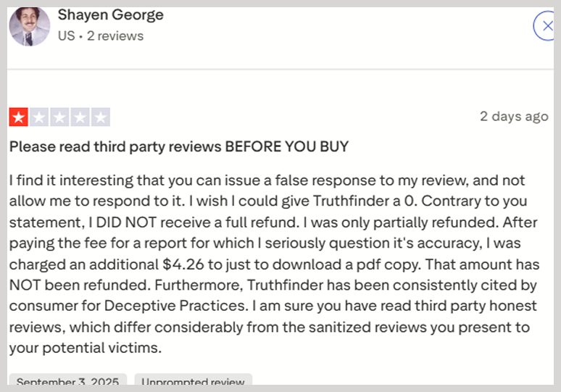
Task: Select the 'Deceptive Practices' phrase in review
Action: click(175, 306)
